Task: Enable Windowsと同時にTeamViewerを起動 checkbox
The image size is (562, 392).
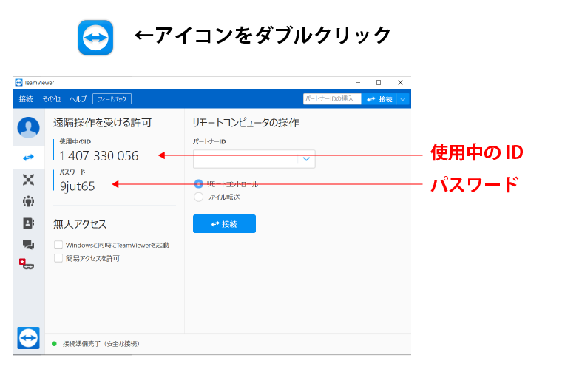Action: click(x=58, y=245)
